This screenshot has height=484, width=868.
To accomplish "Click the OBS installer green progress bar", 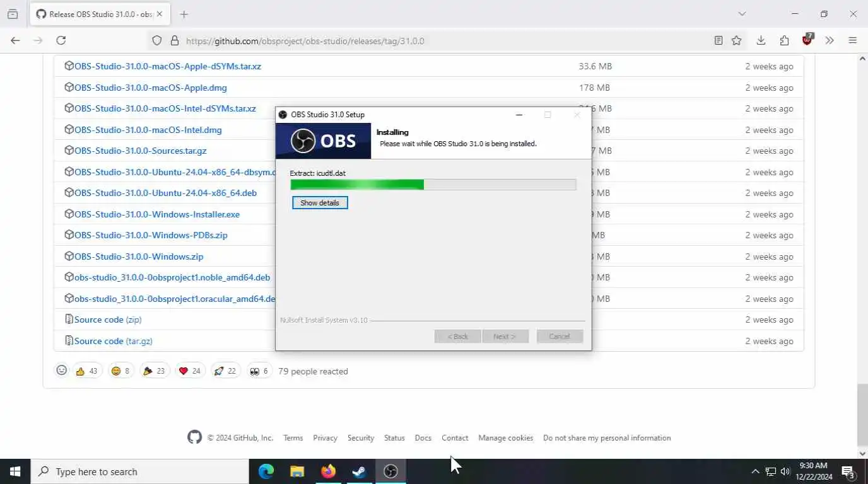I will click(x=433, y=185).
